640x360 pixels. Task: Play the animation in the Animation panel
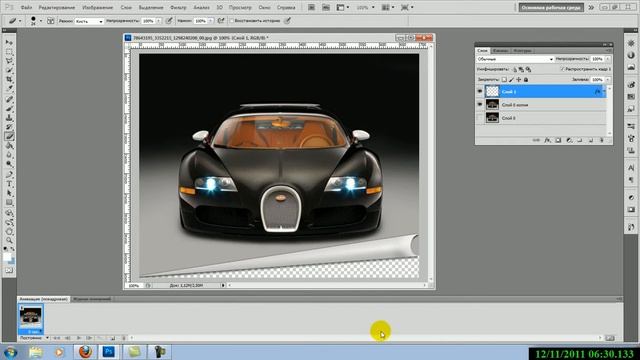(79, 338)
